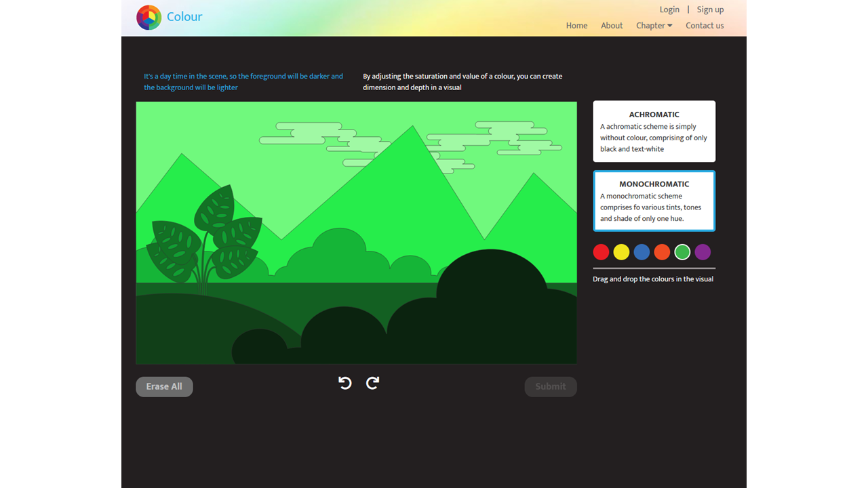Image resolution: width=868 pixels, height=488 pixels.
Task: Choose the blue colour swatch
Action: click(x=642, y=252)
